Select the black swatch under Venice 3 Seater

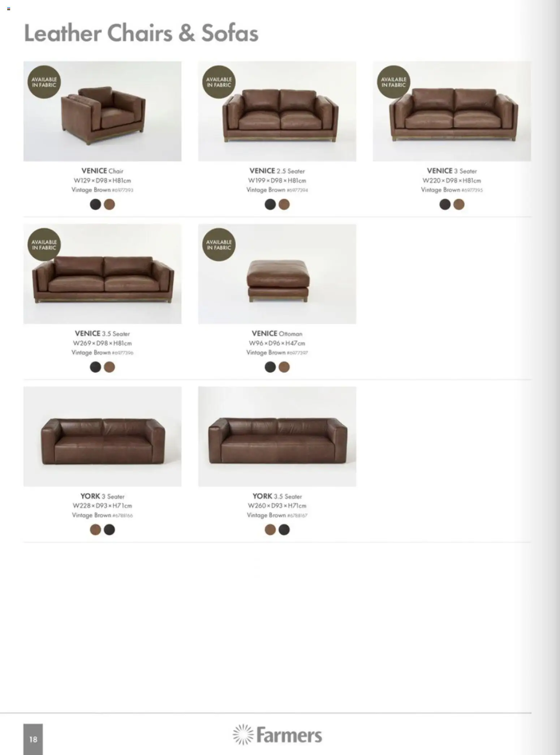point(445,204)
